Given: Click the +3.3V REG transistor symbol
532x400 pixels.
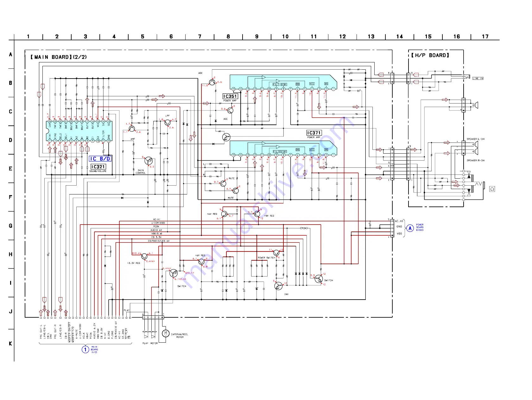Looking at the screenshot, I should (x=144, y=257).
